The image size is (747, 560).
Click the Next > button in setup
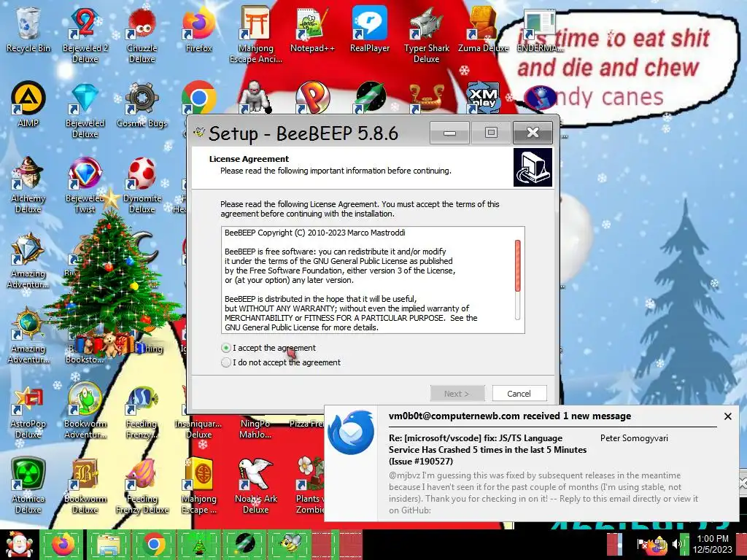pos(457,393)
